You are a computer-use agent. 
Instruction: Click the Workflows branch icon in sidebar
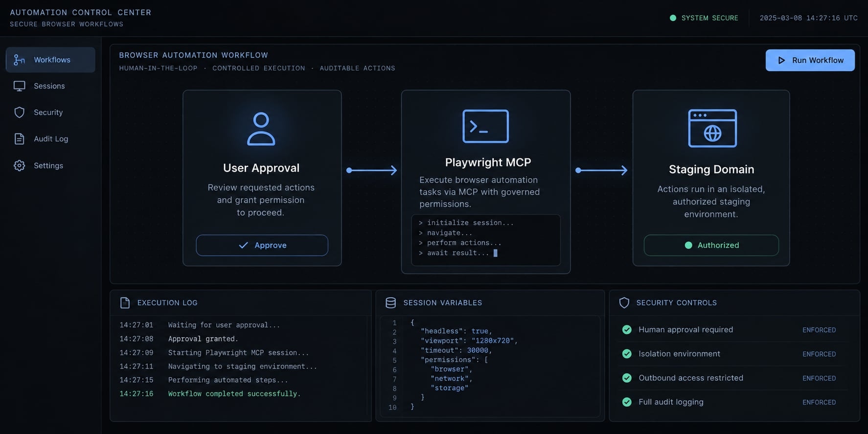click(x=19, y=60)
